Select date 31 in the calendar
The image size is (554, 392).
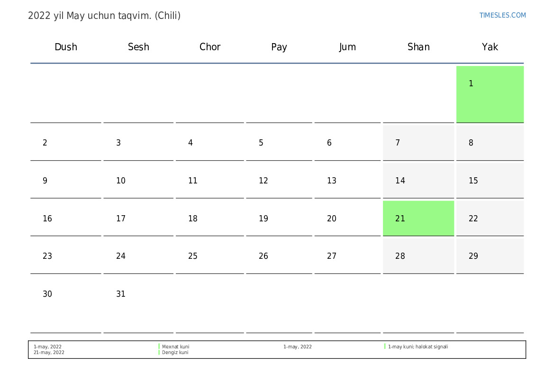[x=121, y=294]
